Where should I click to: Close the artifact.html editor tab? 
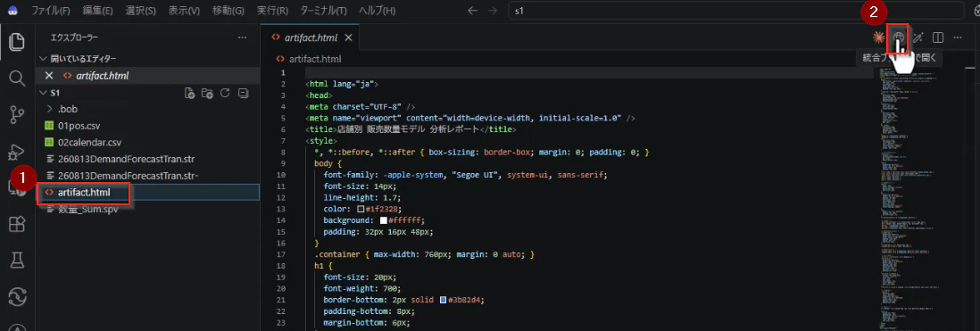coord(349,37)
